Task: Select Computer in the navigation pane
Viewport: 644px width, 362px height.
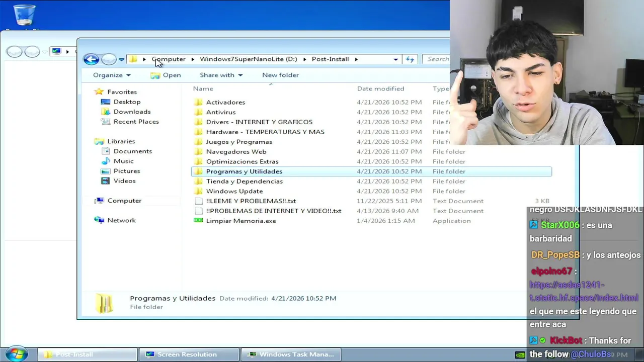Action: pos(124,201)
